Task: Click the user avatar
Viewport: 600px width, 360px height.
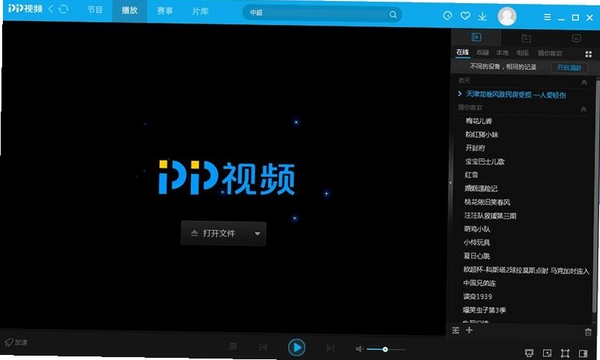Action: pyautogui.click(x=507, y=16)
